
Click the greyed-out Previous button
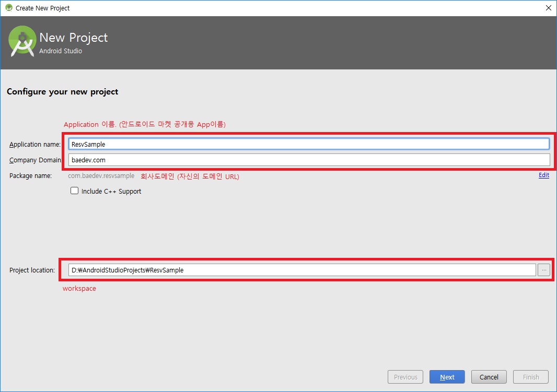tap(405, 377)
